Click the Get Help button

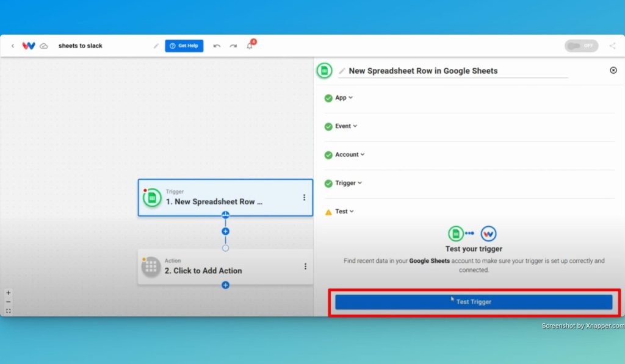tap(184, 46)
